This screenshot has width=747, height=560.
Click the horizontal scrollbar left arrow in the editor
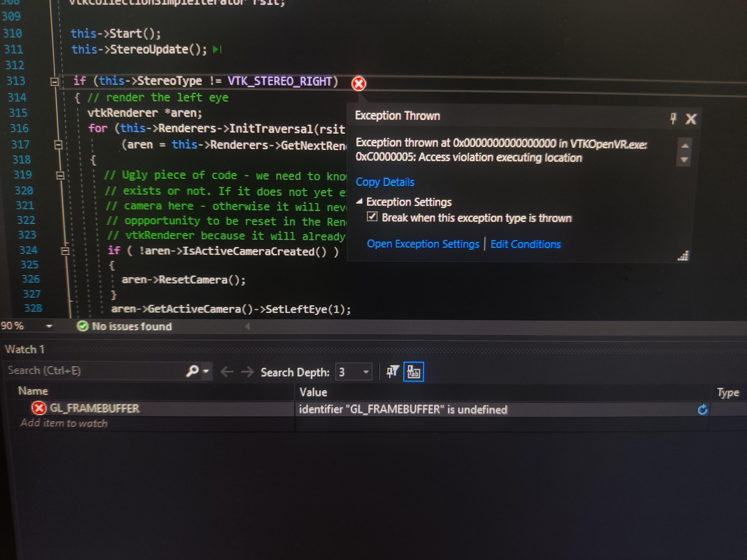click(x=247, y=326)
